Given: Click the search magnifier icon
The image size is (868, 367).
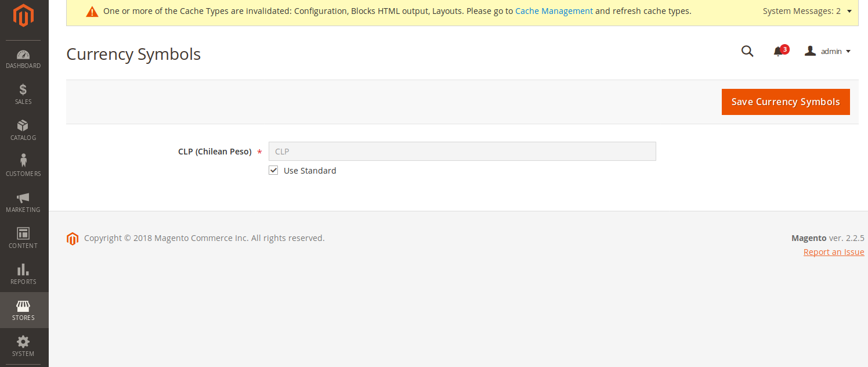Looking at the screenshot, I should click(x=747, y=51).
